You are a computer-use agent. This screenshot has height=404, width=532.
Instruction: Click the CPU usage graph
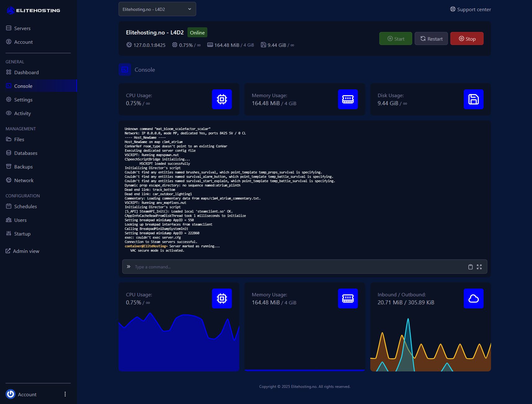179,341
